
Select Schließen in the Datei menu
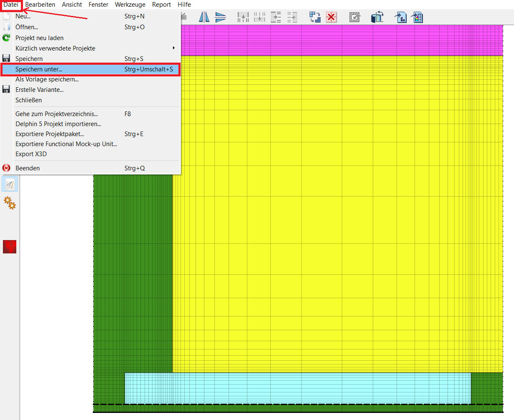90,100
